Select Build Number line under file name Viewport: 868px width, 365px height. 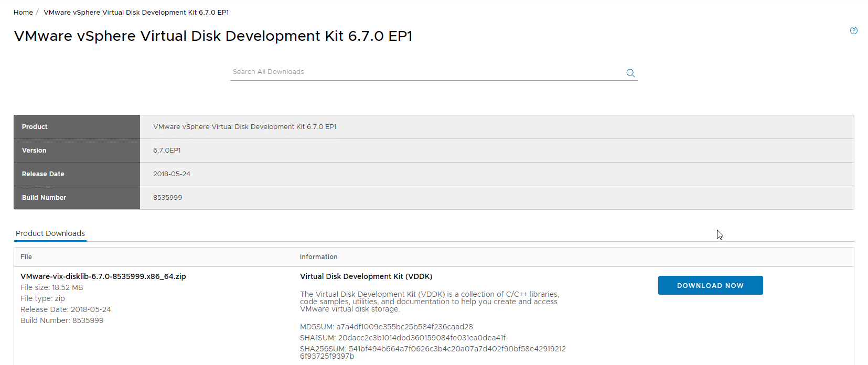coord(62,320)
